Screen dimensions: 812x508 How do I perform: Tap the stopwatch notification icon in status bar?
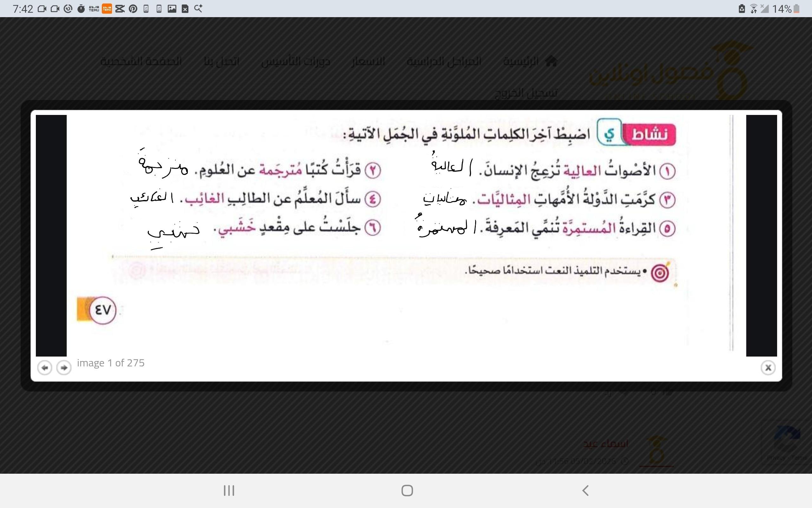(81, 9)
